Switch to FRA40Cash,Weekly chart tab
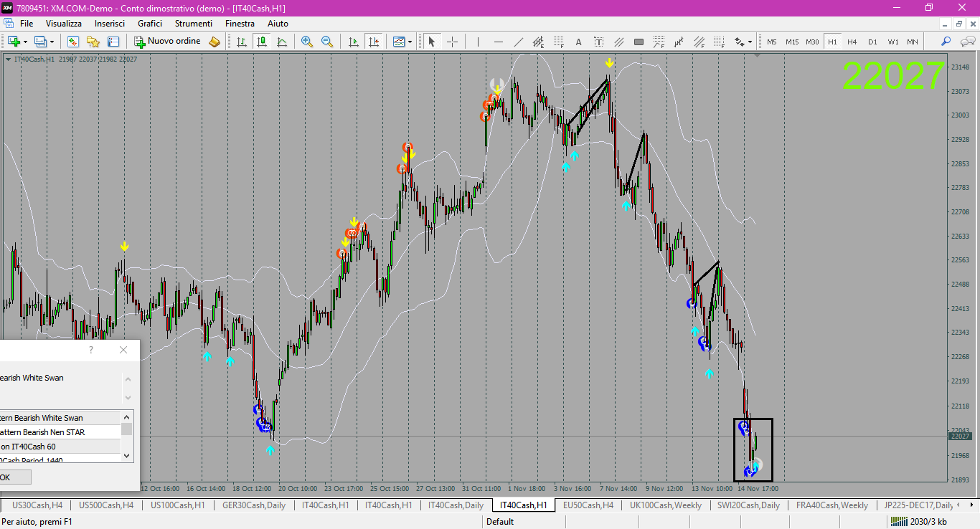 click(831, 505)
